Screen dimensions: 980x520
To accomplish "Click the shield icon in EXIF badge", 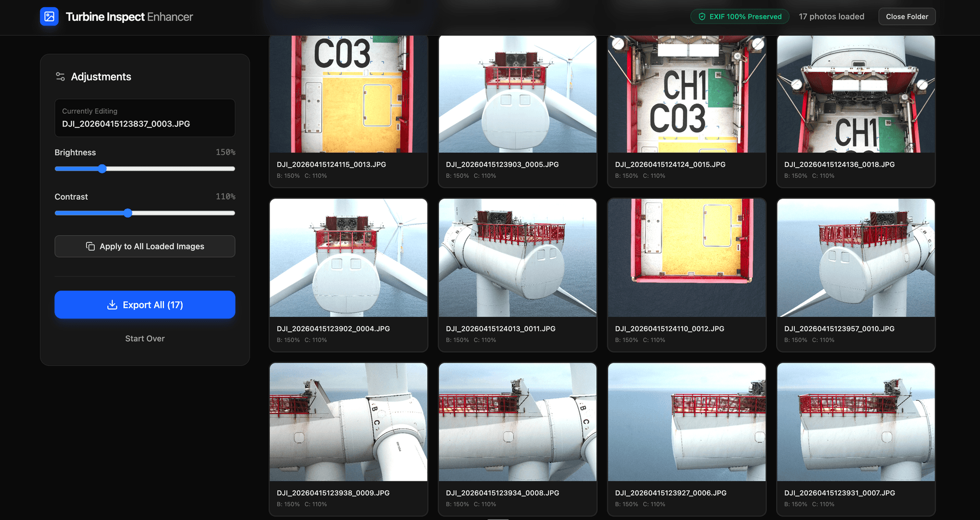I will tap(702, 17).
